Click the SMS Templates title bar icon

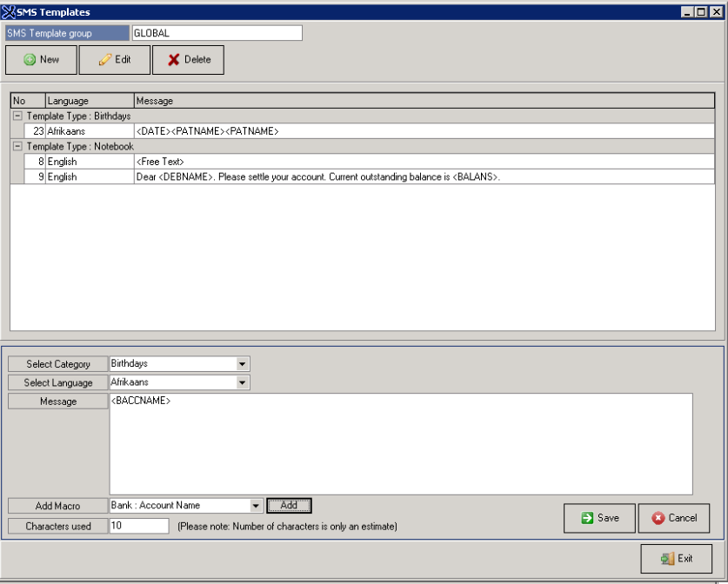[8, 11]
